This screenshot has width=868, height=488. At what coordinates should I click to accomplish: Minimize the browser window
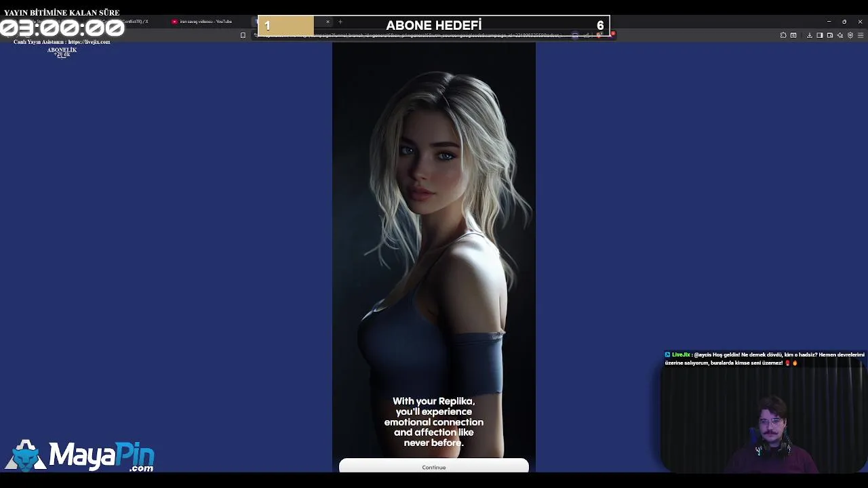point(829,22)
